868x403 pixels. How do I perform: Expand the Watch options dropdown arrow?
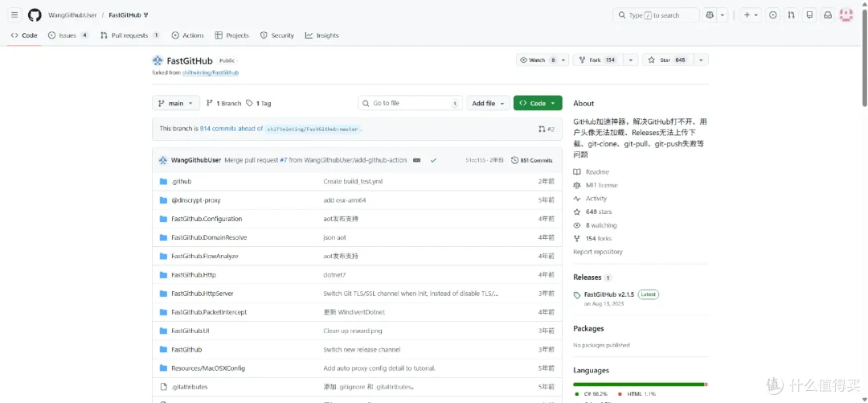(563, 60)
